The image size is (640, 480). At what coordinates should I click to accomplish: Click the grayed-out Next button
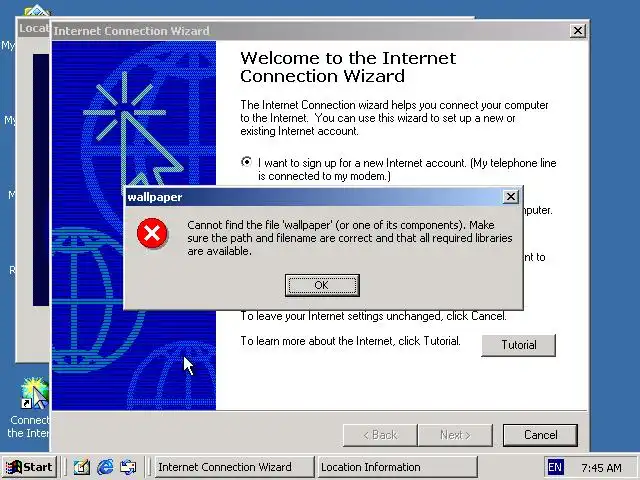[455, 435]
